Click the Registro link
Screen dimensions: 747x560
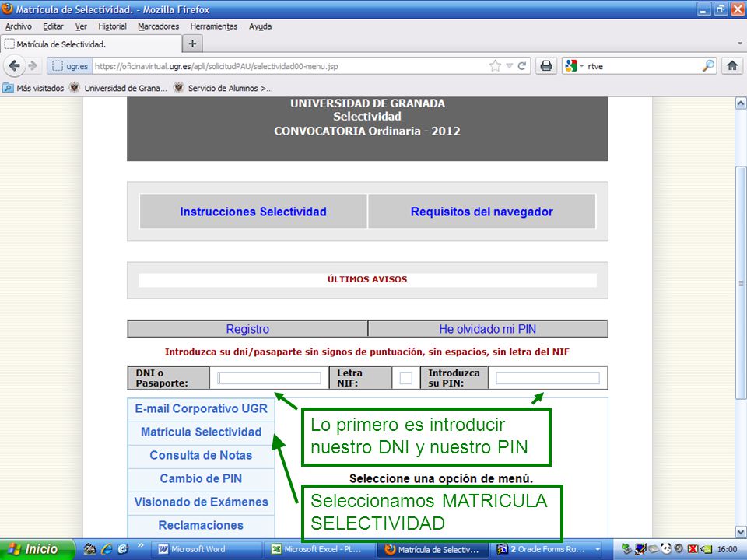(x=247, y=329)
